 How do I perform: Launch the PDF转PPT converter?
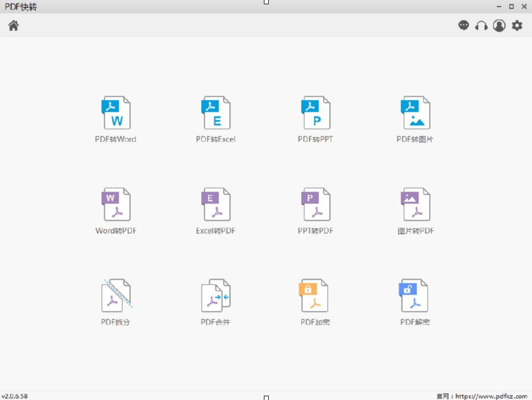pos(315,113)
